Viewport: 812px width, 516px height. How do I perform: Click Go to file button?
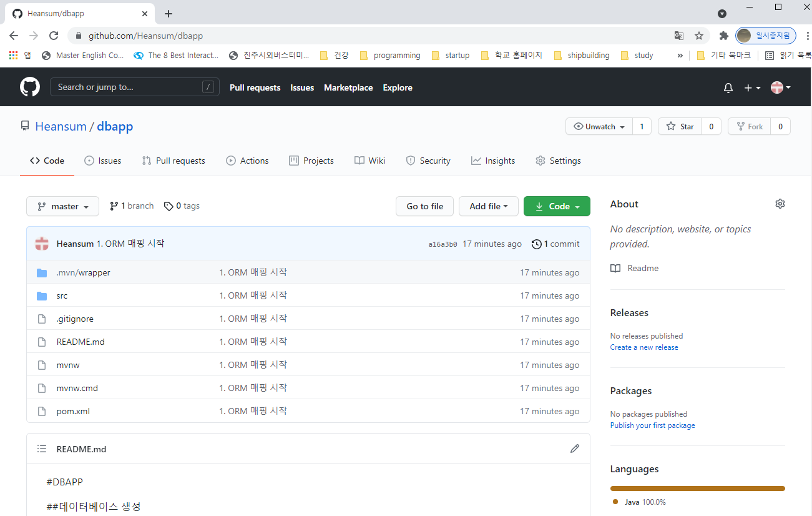tap(425, 206)
